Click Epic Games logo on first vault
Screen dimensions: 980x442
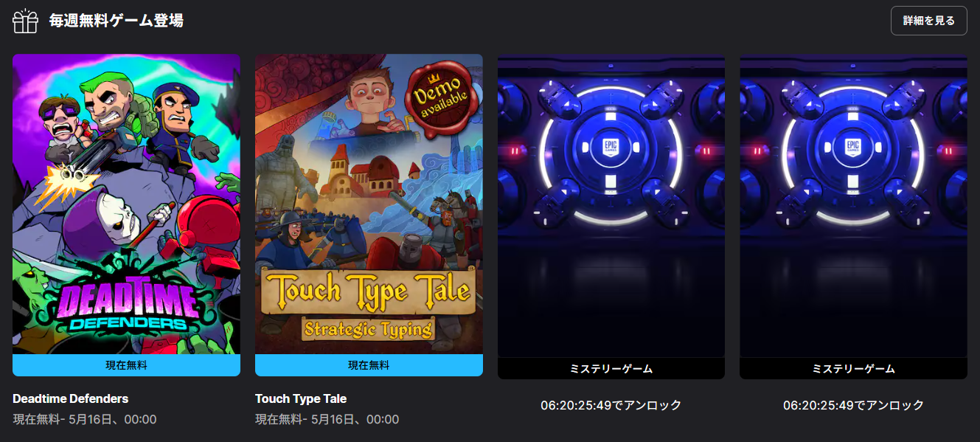tap(611, 145)
